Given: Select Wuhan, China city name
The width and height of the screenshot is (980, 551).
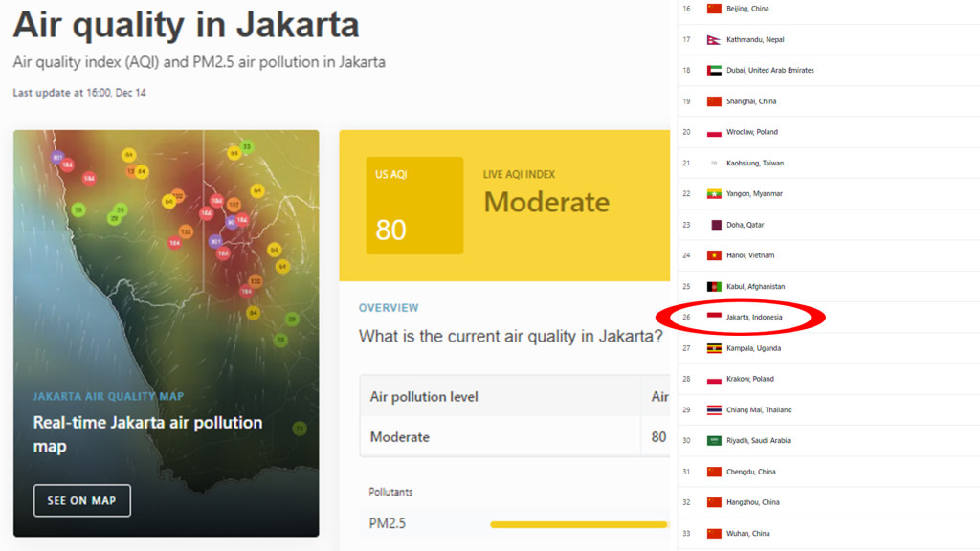Looking at the screenshot, I should [x=748, y=534].
